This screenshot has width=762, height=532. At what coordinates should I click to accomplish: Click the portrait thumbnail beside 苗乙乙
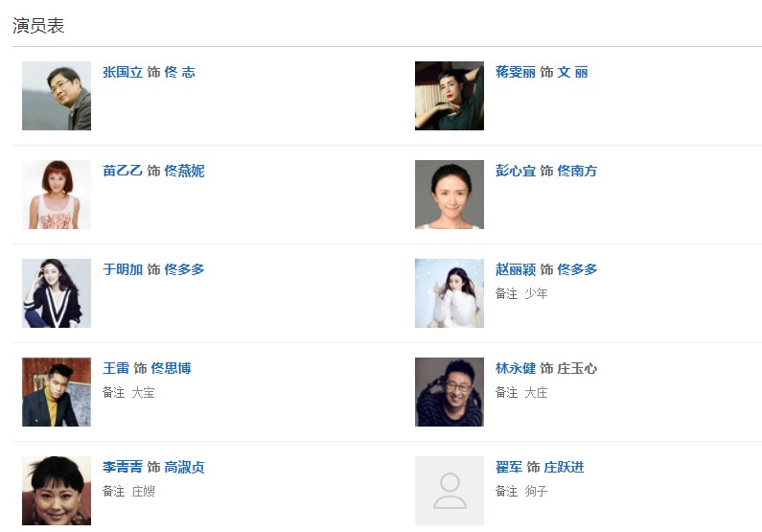(x=57, y=195)
